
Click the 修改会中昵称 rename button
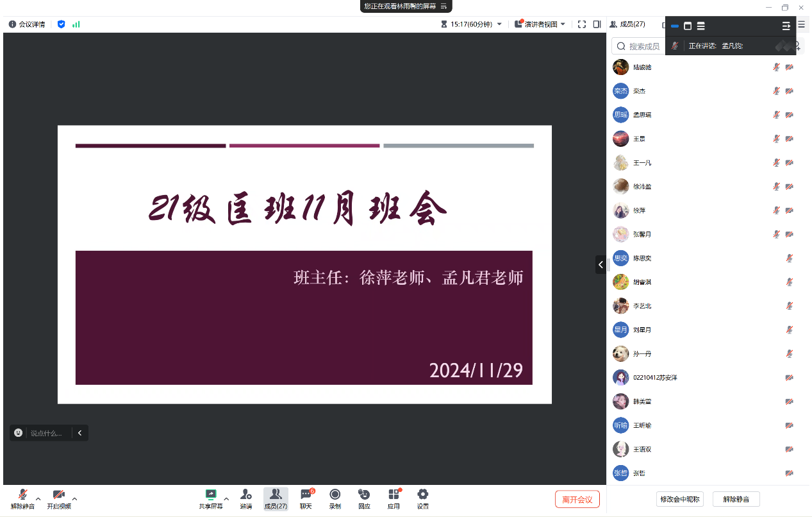click(x=680, y=499)
